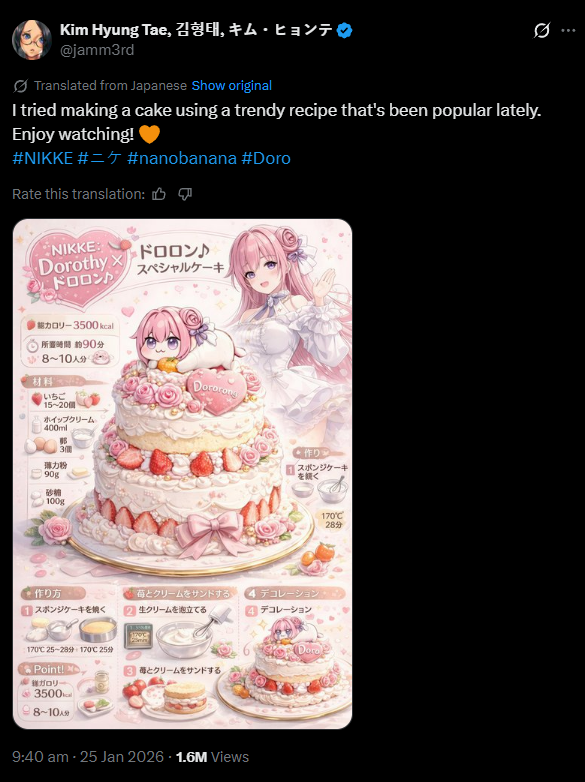The width and height of the screenshot is (585, 782).
Task: Click the 'Rate this translation' text
Action: [x=78, y=194]
